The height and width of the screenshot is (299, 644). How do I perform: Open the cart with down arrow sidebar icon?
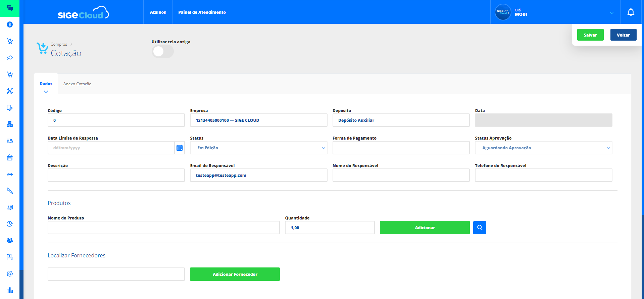coord(10,74)
